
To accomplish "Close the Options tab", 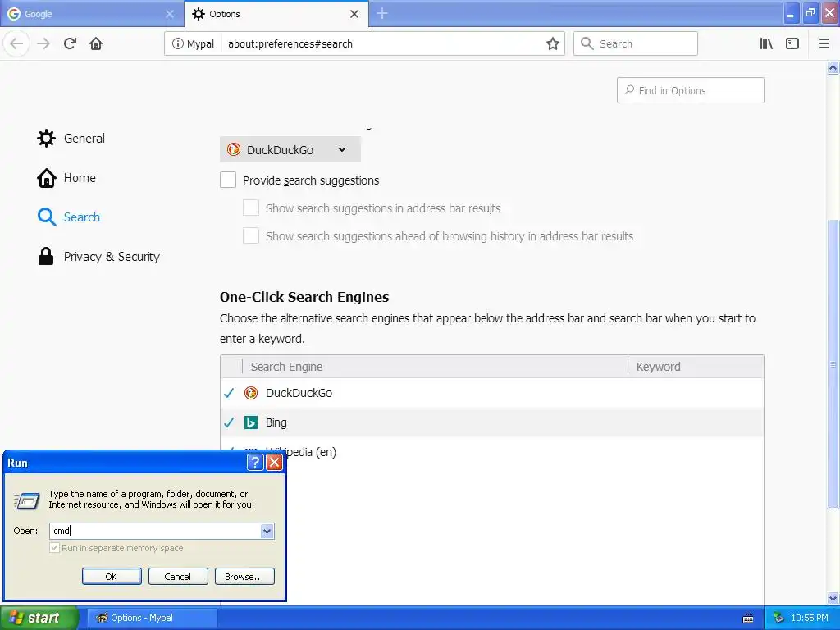I will point(354,14).
